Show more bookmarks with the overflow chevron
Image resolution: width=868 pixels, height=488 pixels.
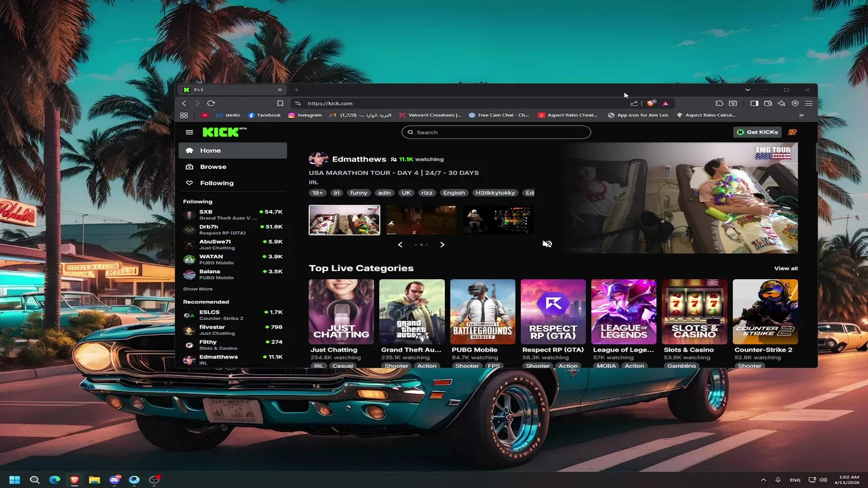point(802,115)
